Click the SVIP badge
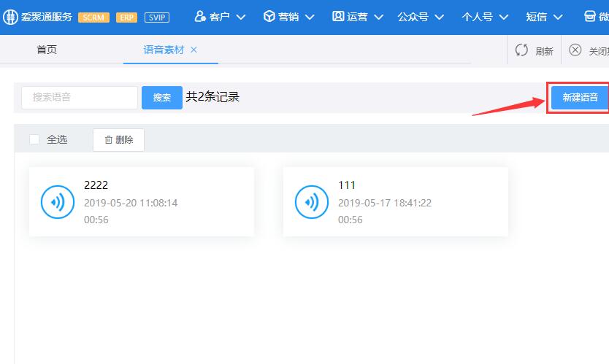Screen dimensions: 609x364 point(157,18)
